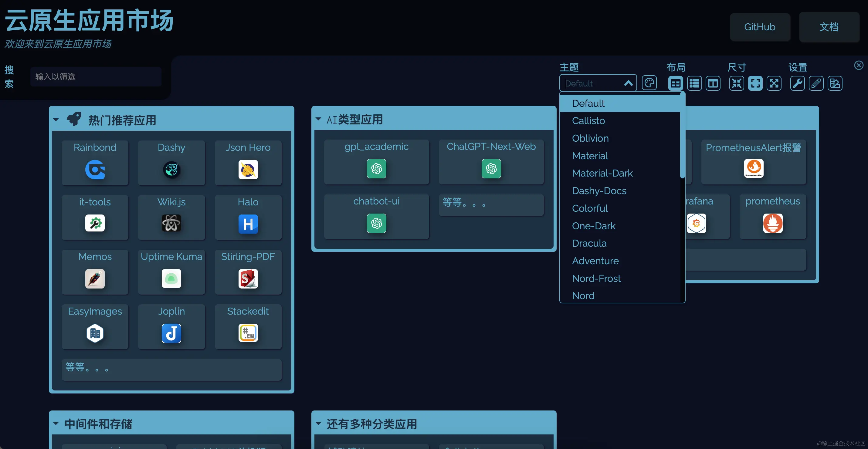Open the Rainbond app icon
Screen dimensions: 868x449
pyautogui.click(x=95, y=169)
